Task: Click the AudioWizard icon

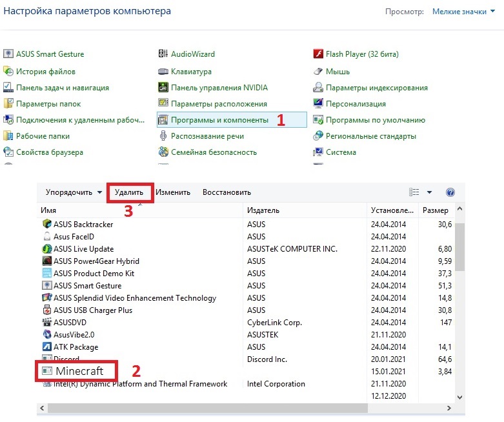Action: (163, 54)
